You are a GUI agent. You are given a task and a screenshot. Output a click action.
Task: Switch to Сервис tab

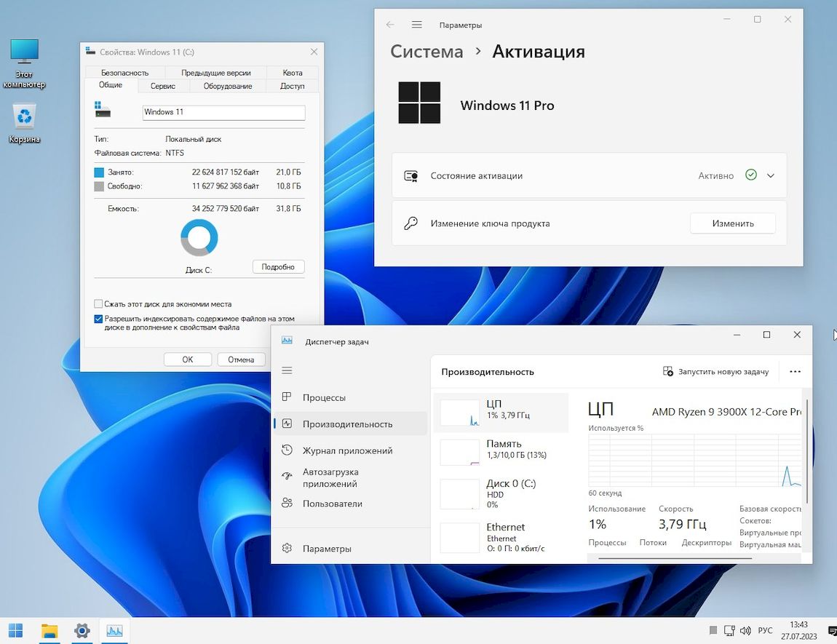(163, 86)
